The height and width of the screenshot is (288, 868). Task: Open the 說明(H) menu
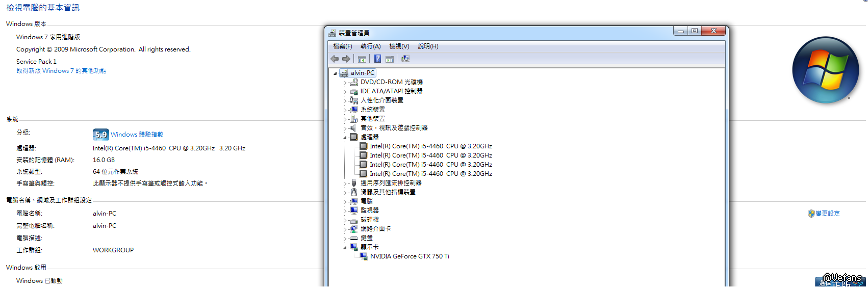(428, 46)
